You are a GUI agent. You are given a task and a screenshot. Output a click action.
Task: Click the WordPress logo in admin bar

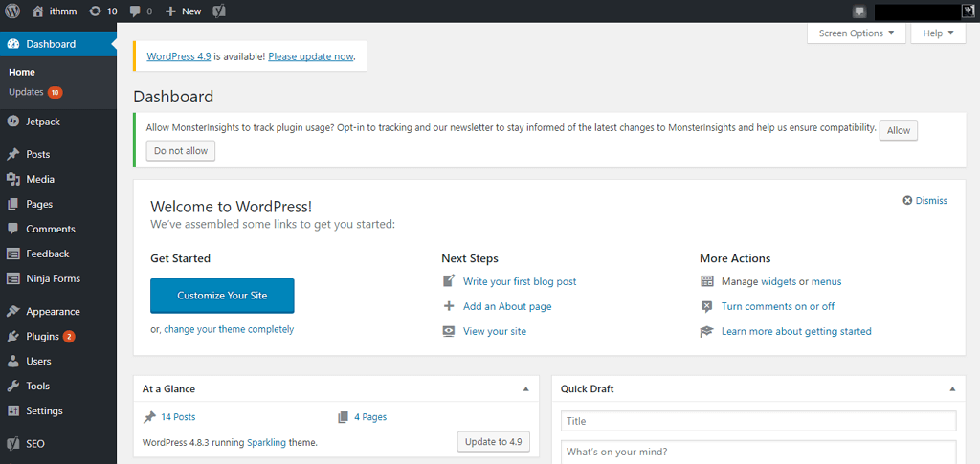coord(12,11)
